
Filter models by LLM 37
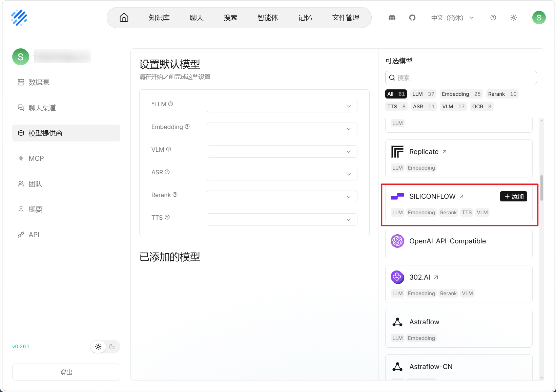[x=423, y=94]
